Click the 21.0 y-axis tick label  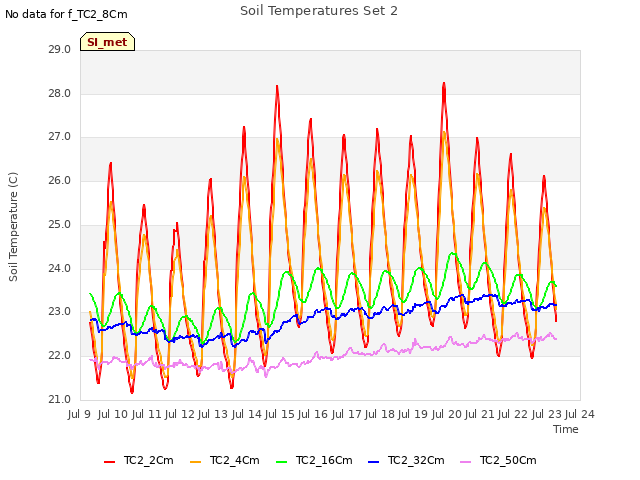click(60, 399)
